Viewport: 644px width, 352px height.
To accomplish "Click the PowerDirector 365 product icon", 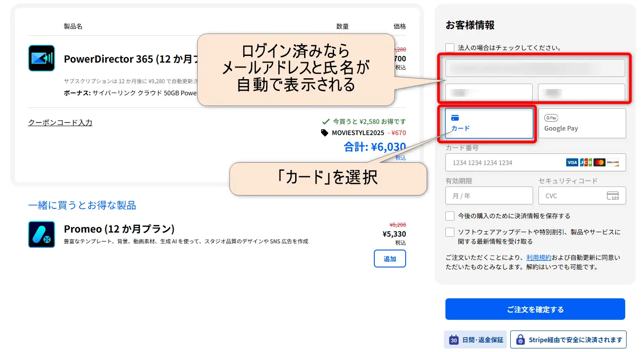I will click(x=41, y=58).
